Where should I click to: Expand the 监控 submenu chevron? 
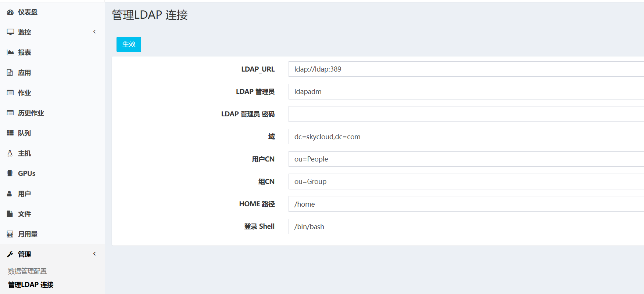[94, 32]
